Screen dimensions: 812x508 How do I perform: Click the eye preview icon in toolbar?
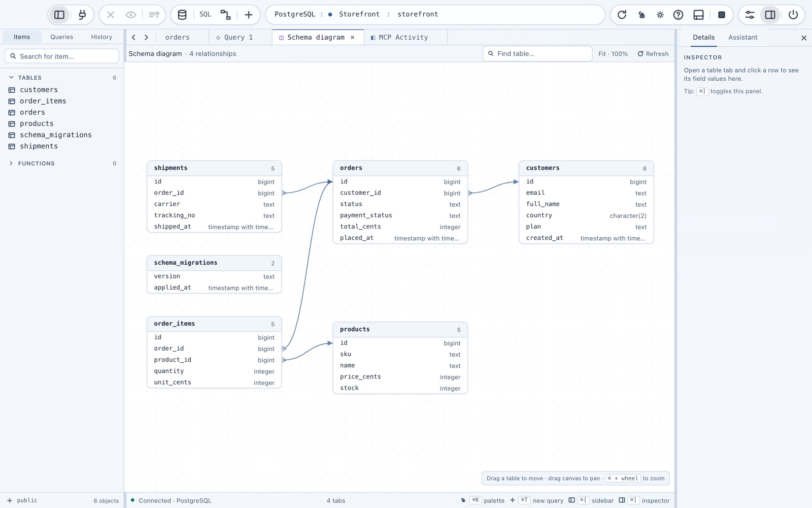(x=131, y=15)
